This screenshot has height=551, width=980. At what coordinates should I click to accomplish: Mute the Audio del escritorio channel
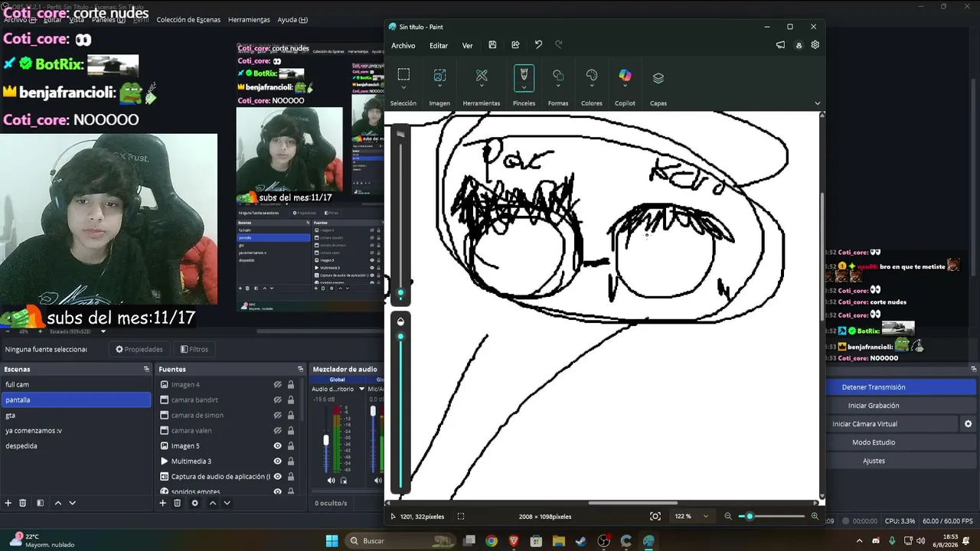[x=332, y=481]
